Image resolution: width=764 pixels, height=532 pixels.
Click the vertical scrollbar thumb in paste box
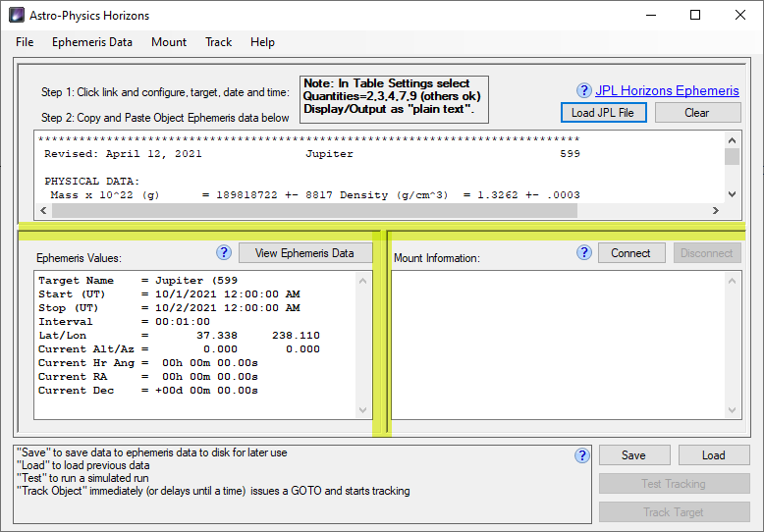[x=732, y=156]
